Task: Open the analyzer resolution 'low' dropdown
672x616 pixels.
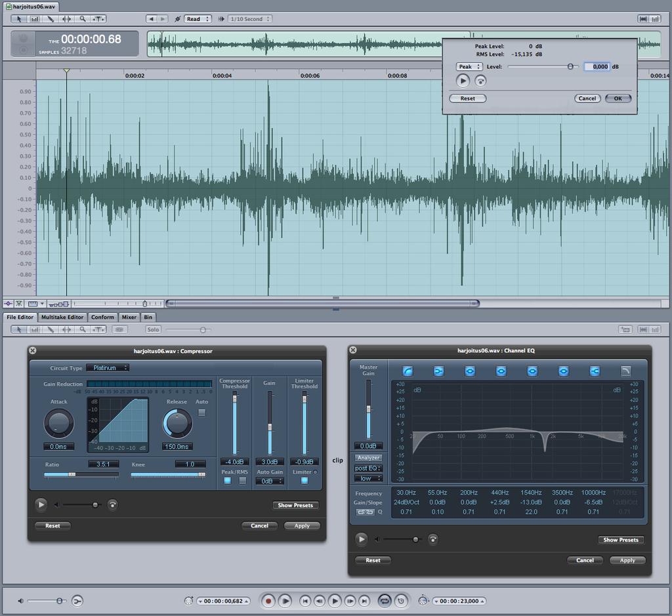Action: pyautogui.click(x=368, y=478)
